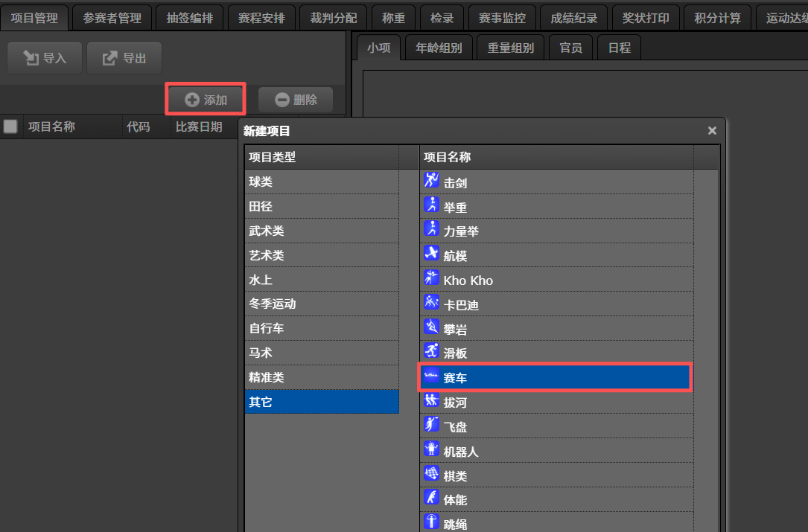Viewport: 808px width, 532px height.
Task: Choose the rope skipping (跳绳) icon
Action: tap(431, 522)
